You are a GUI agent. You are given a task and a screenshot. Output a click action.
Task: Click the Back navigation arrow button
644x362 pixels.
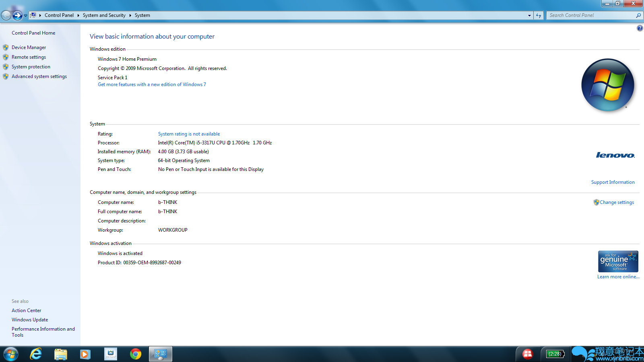(6, 15)
